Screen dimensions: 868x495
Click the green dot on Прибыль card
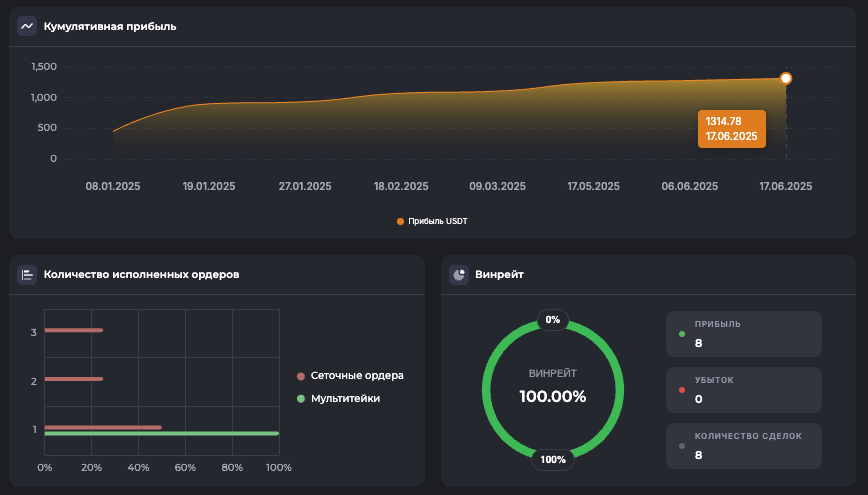[x=682, y=334]
